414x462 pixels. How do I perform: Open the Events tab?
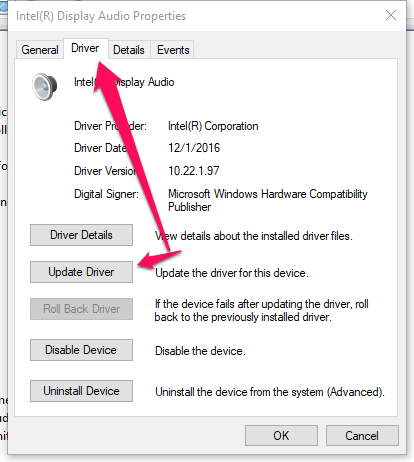(172, 50)
